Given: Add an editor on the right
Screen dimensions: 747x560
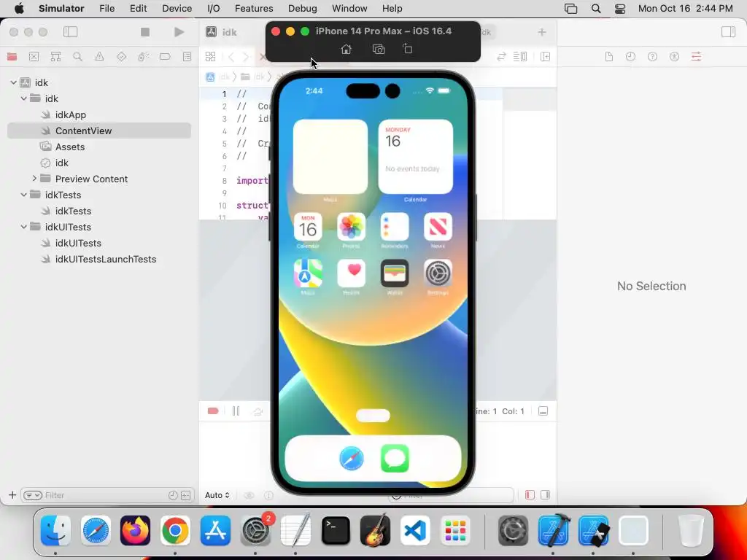Looking at the screenshot, I should [x=546, y=57].
